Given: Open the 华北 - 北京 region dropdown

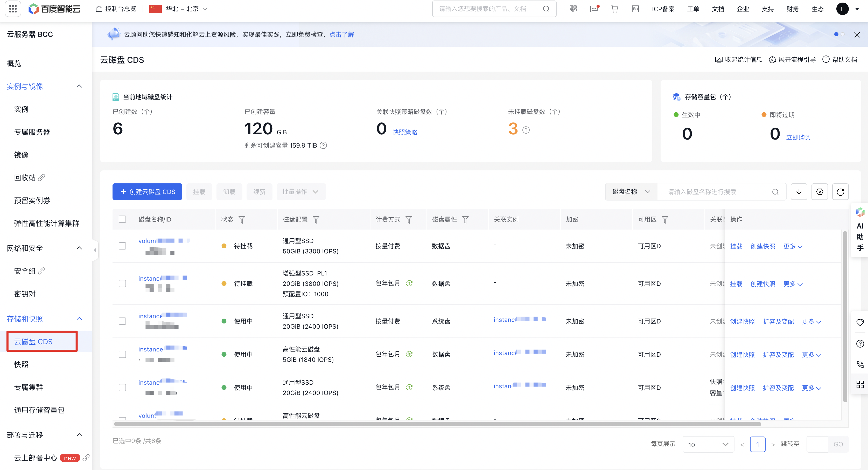Looking at the screenshot, I should [x=179, y=9].
